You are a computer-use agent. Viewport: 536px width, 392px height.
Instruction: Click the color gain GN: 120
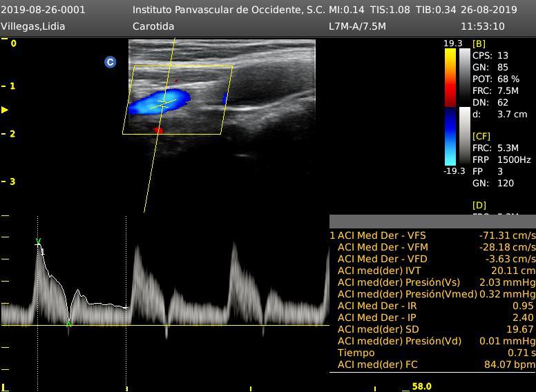click(493, 183)
